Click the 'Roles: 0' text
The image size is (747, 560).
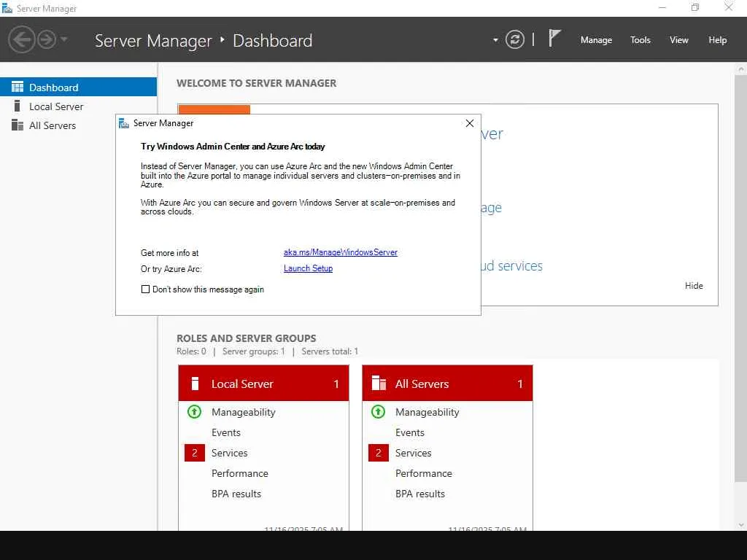coord(191,351)
